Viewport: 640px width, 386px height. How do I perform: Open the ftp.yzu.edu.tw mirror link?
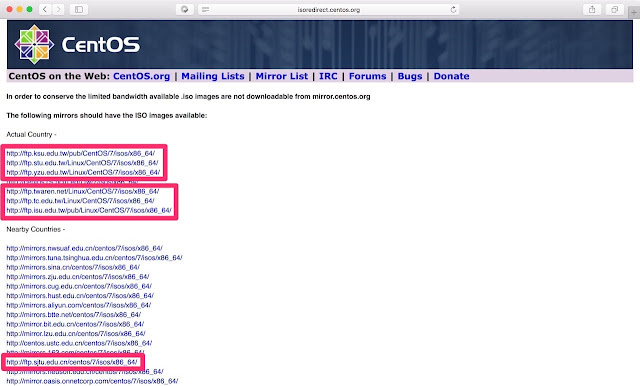pyautogui.click(x=83, y=172)
